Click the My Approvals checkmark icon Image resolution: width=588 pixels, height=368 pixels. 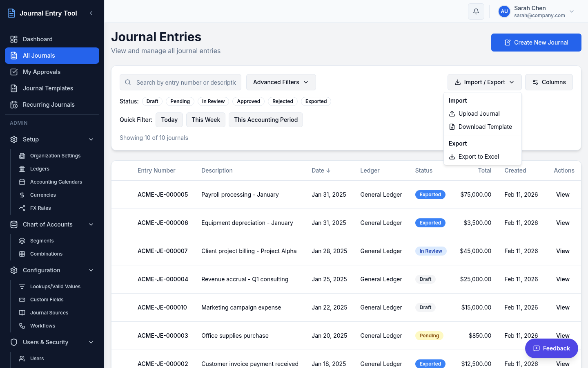(13, 72)
